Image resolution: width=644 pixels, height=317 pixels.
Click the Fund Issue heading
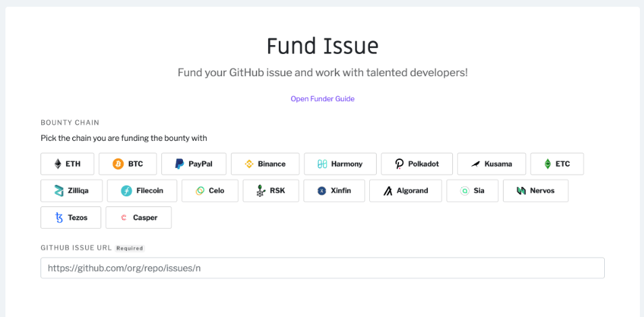tap(323, 46)
